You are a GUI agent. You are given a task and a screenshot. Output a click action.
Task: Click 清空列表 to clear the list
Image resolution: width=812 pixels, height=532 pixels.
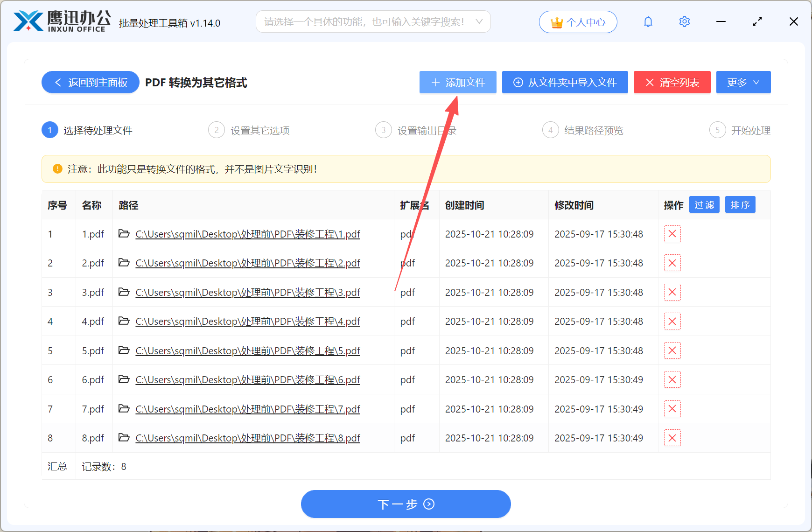(x=672, y=82)
